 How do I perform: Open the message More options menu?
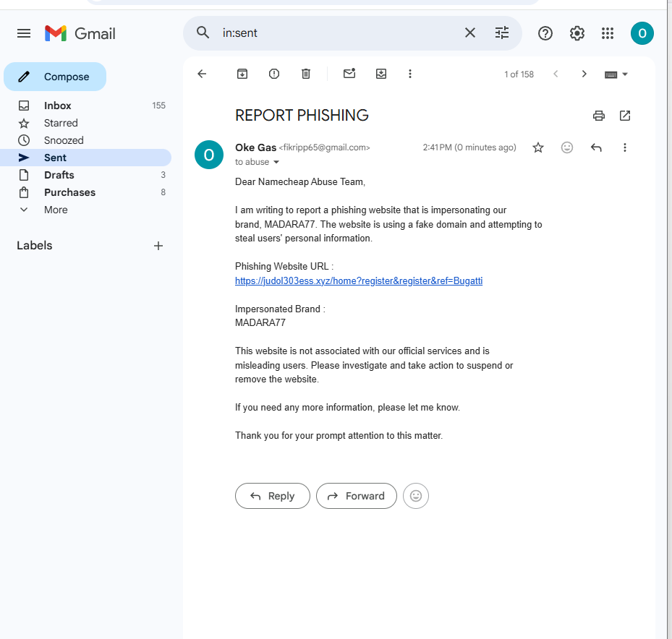coord(625,147)
